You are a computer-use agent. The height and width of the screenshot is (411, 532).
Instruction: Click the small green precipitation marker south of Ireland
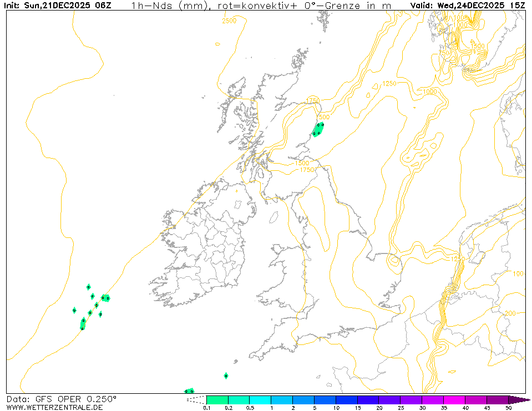226,376
